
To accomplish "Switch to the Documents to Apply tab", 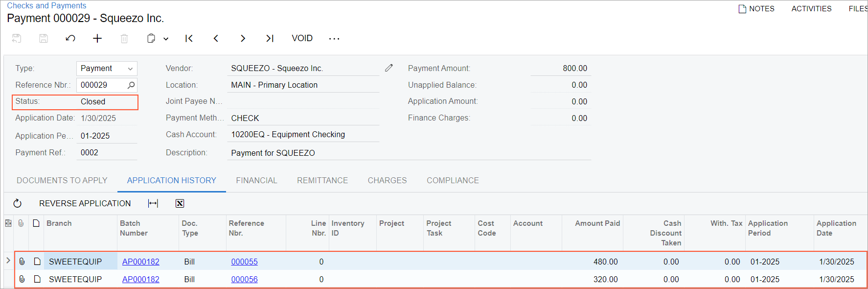I will click(x=62, y=180).
